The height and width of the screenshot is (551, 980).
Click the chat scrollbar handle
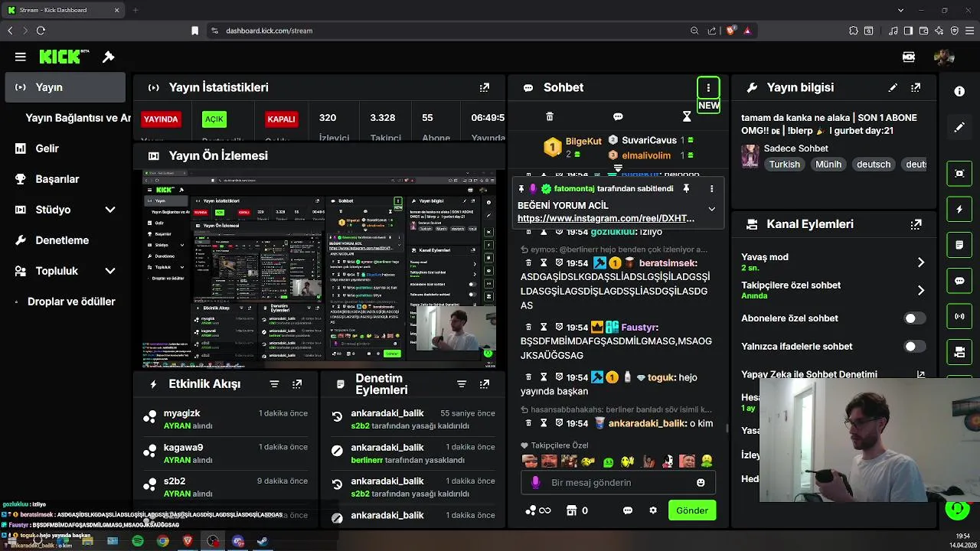(727, 428)
